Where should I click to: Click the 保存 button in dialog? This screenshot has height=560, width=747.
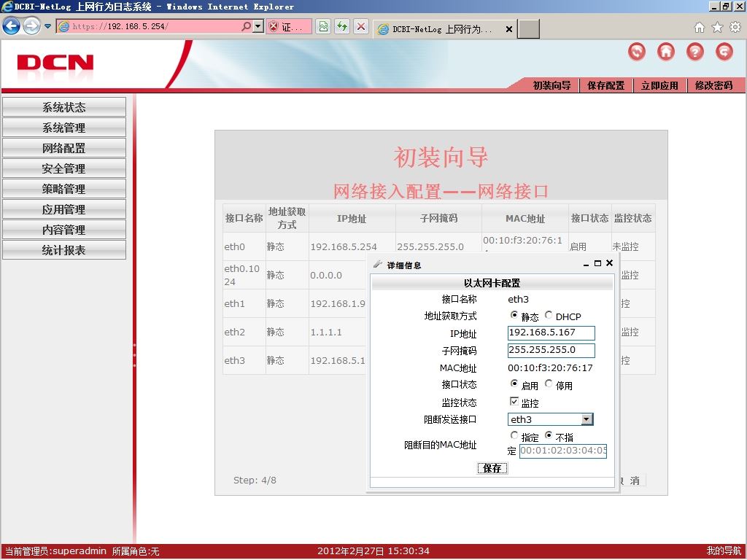pos(492,469)
